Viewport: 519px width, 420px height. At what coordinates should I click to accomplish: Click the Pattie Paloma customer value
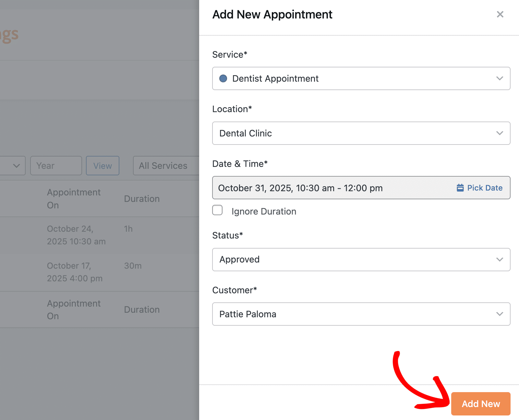(248, 314)
